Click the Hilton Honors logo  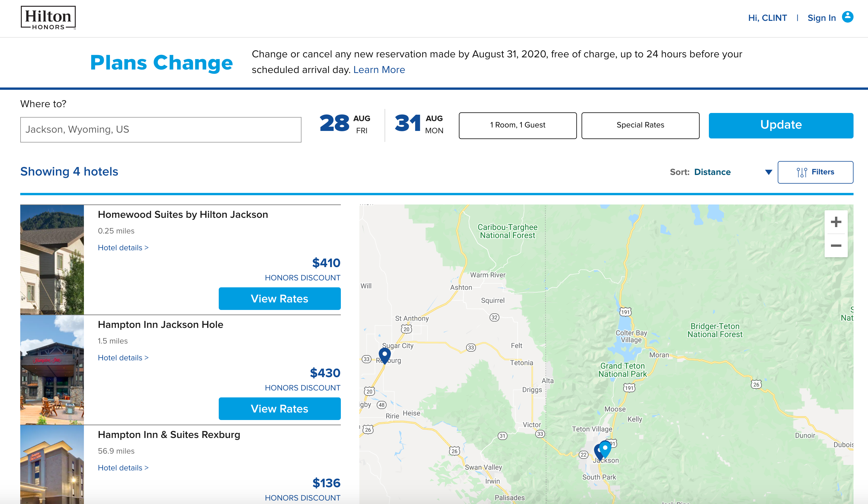(x=48, y=18)
